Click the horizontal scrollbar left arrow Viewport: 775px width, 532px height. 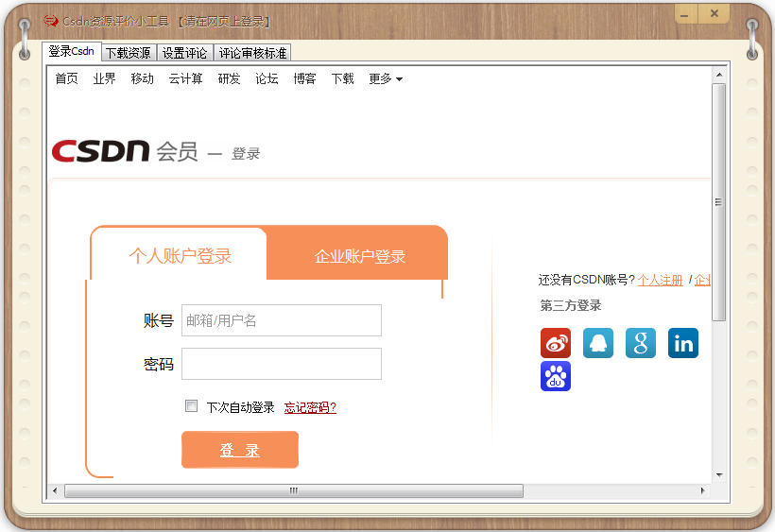(x=55, y=491)
